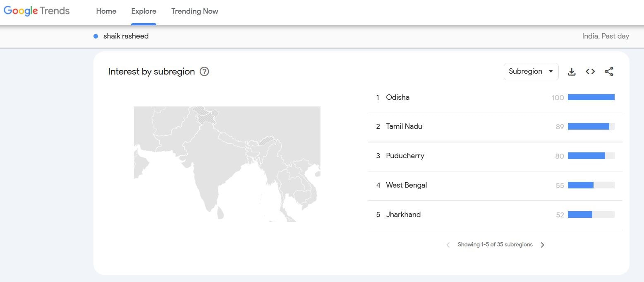644x282 pixels.
Task: Switch to the Explore tab
Action: pos(144,11)
